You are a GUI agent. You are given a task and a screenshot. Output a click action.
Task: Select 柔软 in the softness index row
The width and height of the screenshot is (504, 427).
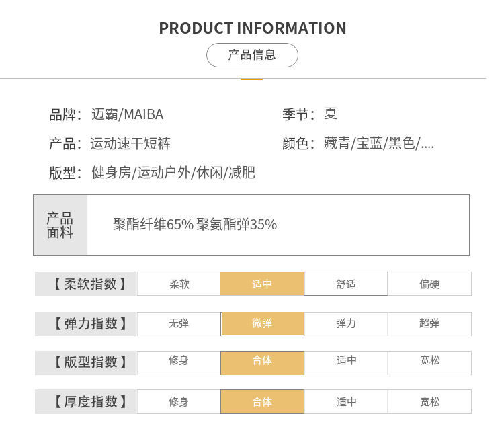pos(179,284)
